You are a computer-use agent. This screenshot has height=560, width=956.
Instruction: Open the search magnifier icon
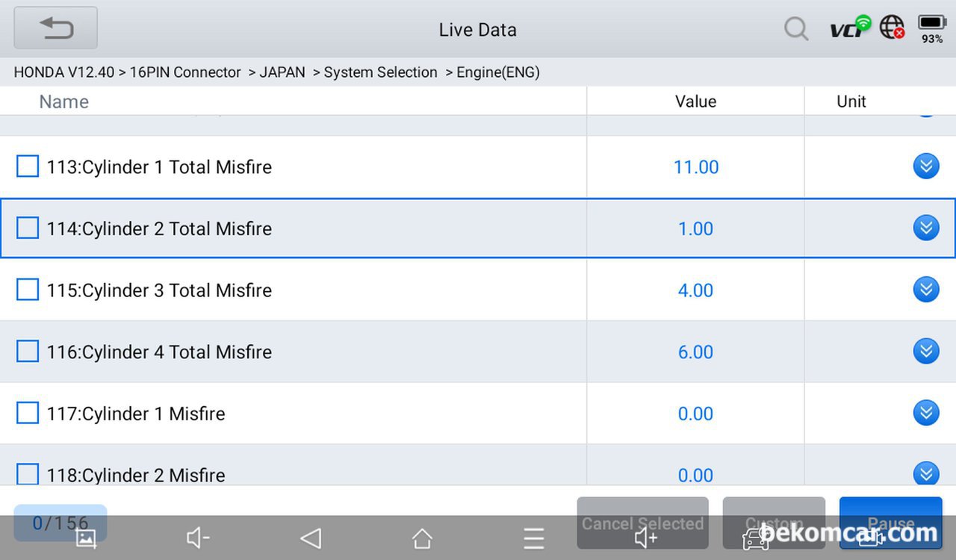coord(796,29)
